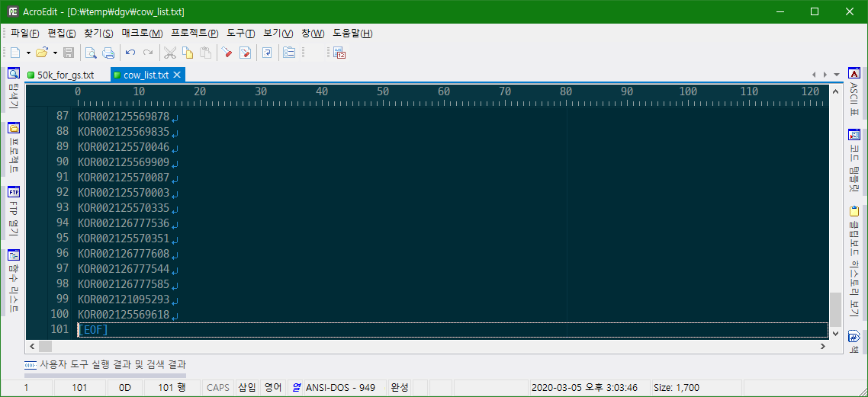The width and height of the screenshot is (868, 397).
Task: Toggle 삽입 insert mode in status bar
Action: pyautogui.click(x=247, y=388)
